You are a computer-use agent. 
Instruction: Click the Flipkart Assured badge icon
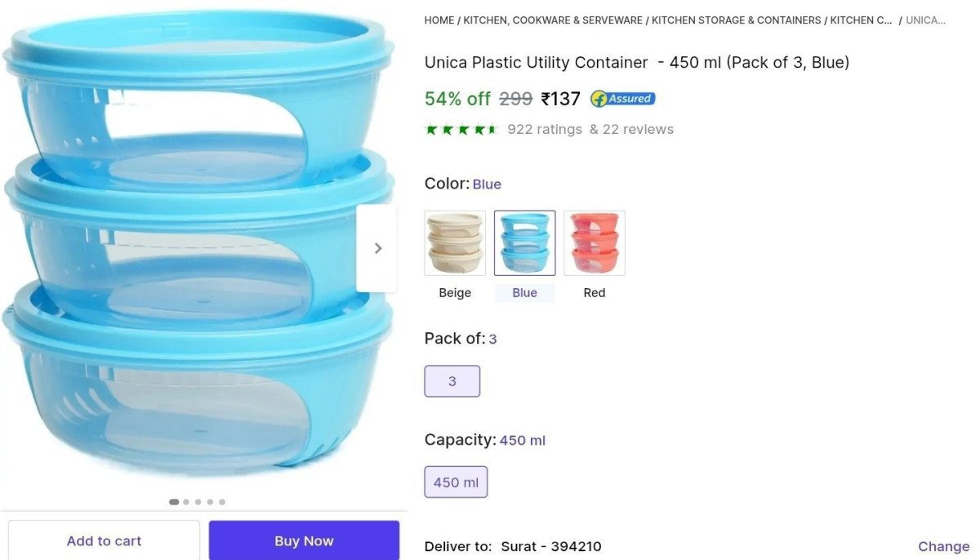622,99
